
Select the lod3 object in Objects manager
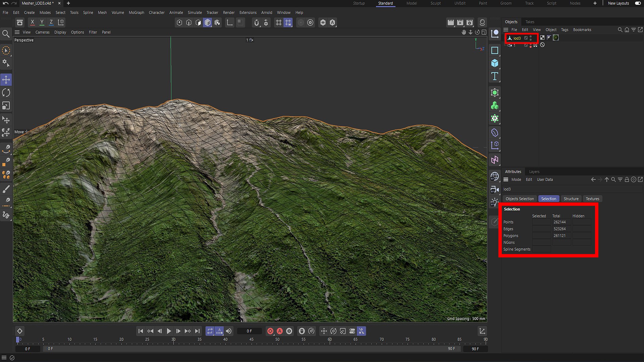click(x=517, y=38)
